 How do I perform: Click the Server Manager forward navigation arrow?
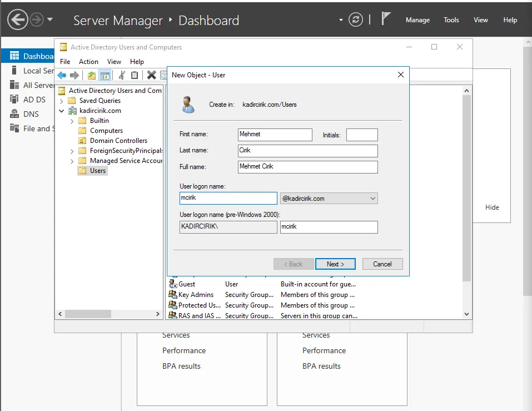click(x=37, y=19)
